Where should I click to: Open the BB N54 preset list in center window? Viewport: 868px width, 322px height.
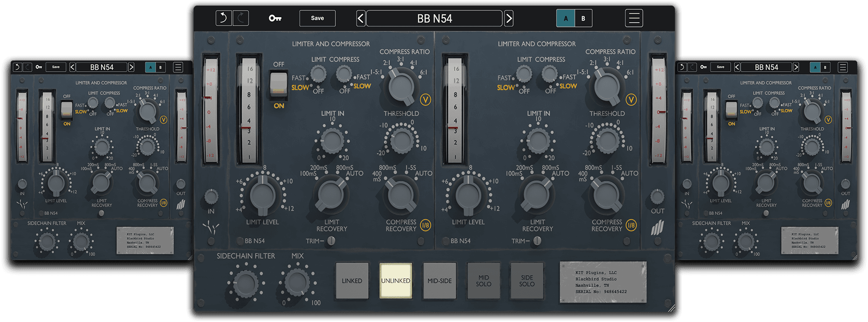click(434, 19)
